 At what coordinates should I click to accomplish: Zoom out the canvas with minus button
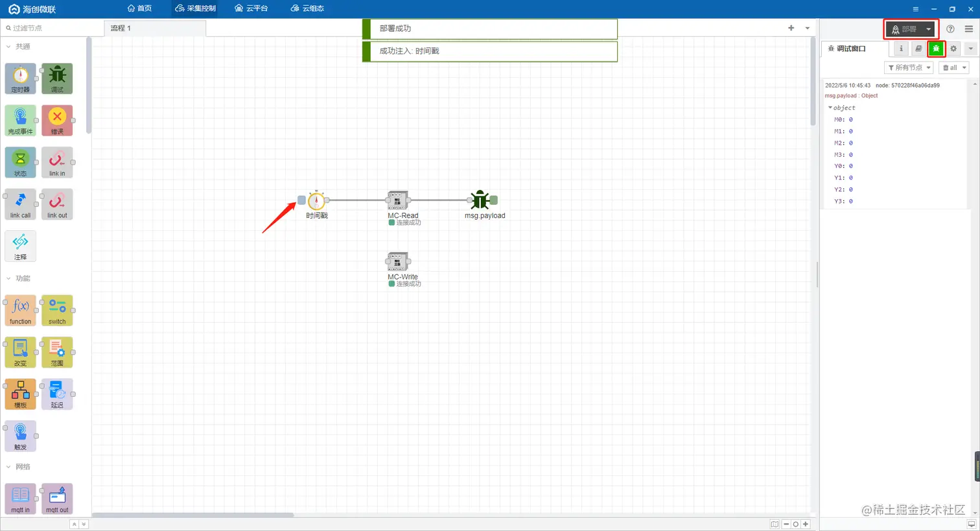click(786, 524)
